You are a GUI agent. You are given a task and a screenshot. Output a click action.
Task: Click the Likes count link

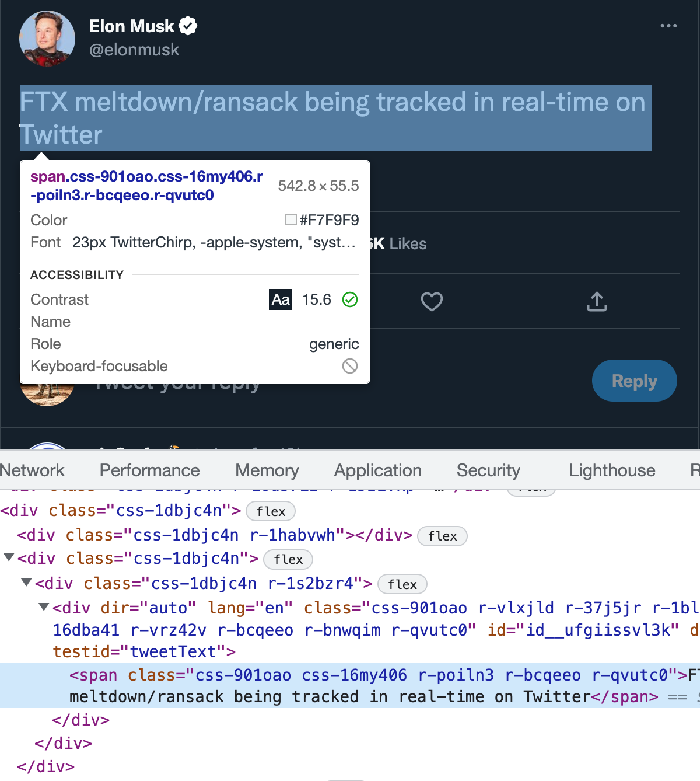[398, 244]
